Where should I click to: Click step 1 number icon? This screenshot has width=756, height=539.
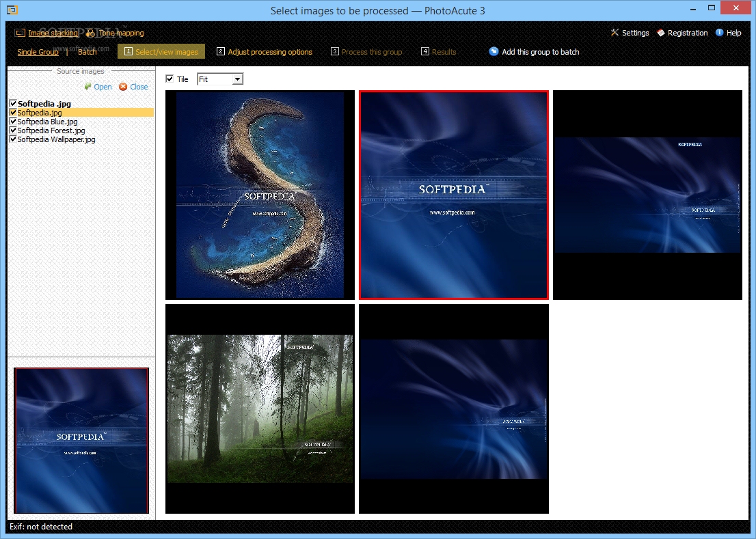(129, 51)
